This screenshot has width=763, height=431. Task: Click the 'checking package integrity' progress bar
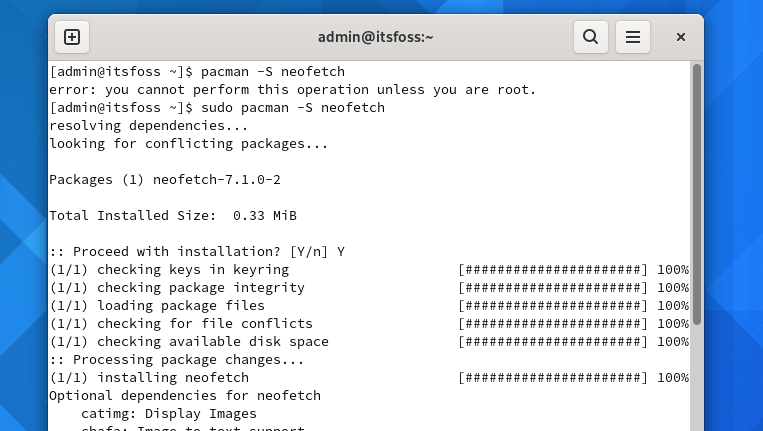coord(552,288)
